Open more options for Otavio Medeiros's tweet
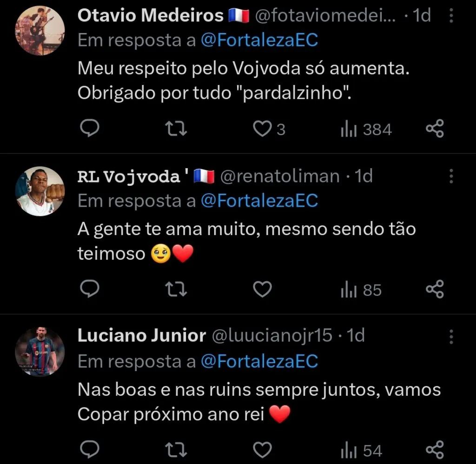Screen dimensions: 476x464 pos(450,17)
